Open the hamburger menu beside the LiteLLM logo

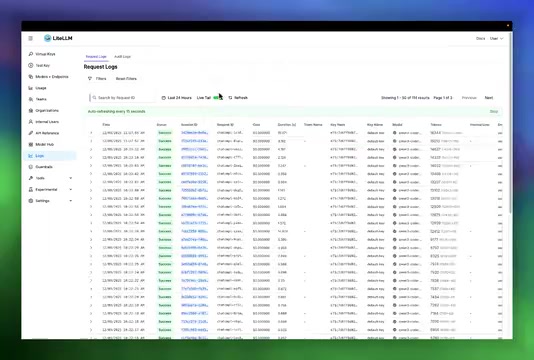click(30, 38)
